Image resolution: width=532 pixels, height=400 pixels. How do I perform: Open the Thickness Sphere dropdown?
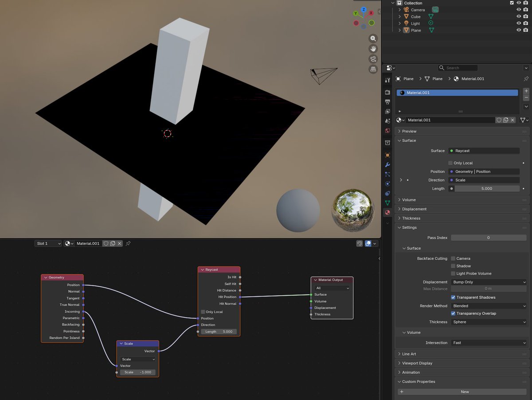click(x=489, y=322)
